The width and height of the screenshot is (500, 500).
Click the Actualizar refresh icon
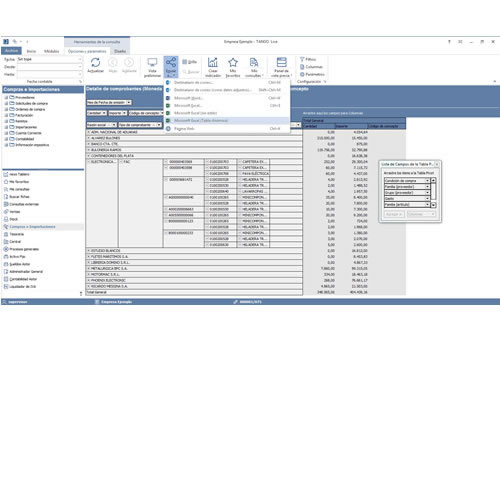95,62
